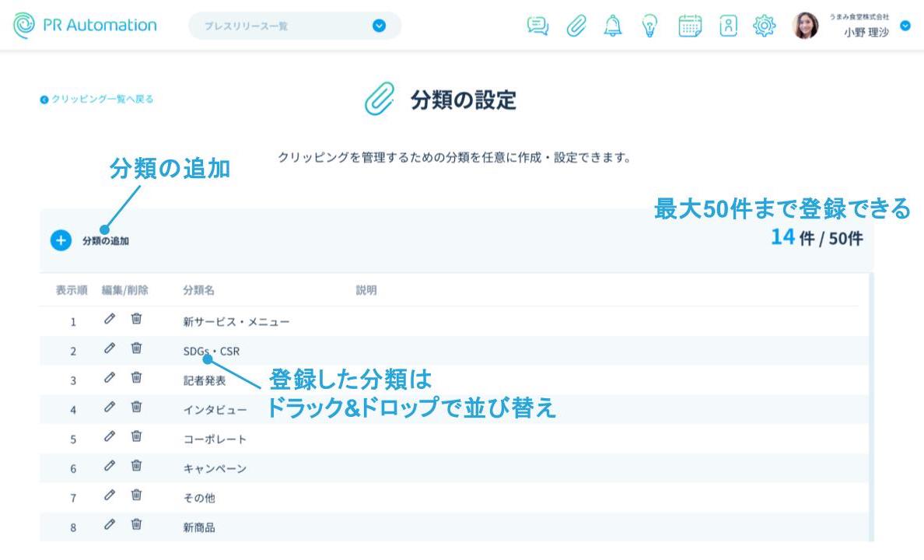Delete the SDGs・CSR category with trash icon
Viewport: 924px width, 560px height.
coord(136,348)
